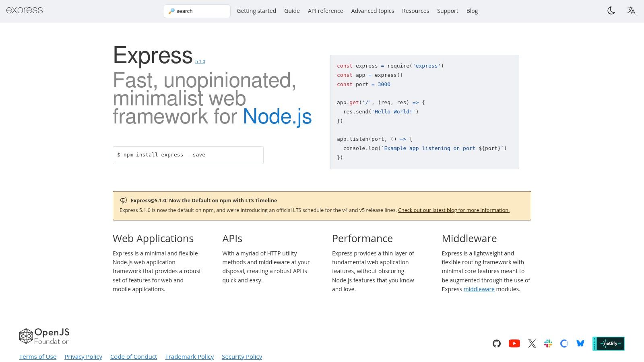Open the Resources navigation menu
The height and width of the screenshot is (362, 644).
[x=415, y=11]
